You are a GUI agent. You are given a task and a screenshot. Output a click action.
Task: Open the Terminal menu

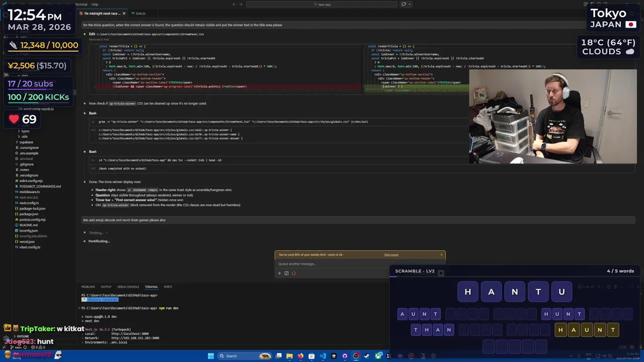(x=81, y=4)
